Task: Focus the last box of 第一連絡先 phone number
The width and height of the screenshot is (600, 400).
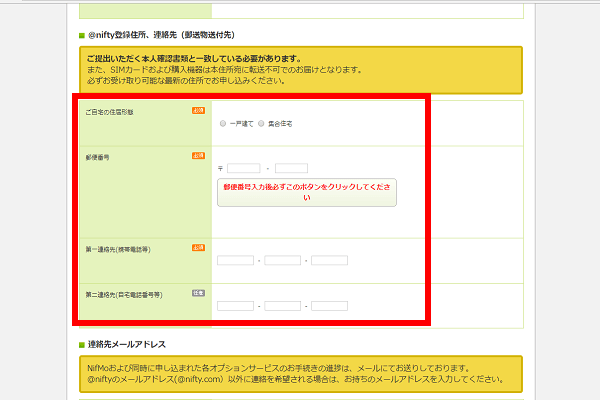Action: [329, 261]
